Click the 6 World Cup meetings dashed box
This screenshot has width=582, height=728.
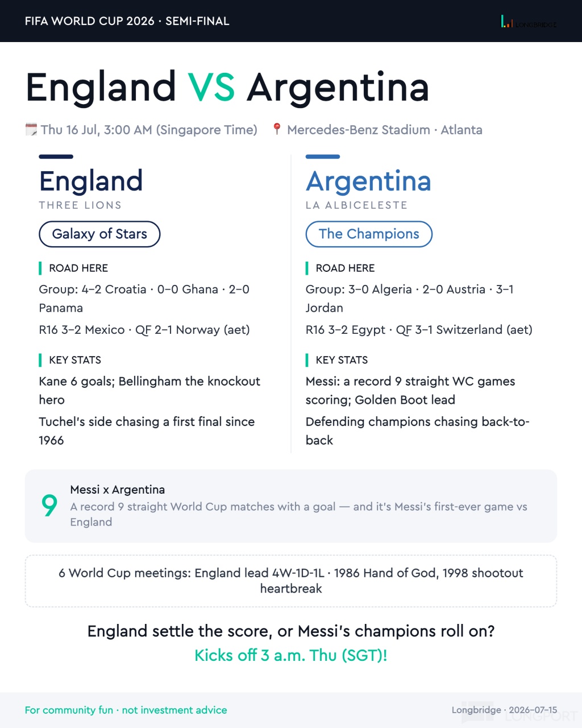(x=291, y=581)
